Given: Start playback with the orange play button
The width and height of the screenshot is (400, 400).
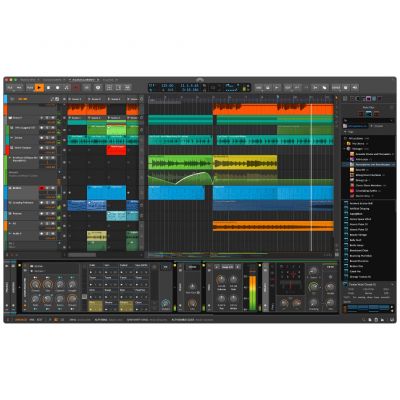Looking at the screenshot, I should coord(39,88).
